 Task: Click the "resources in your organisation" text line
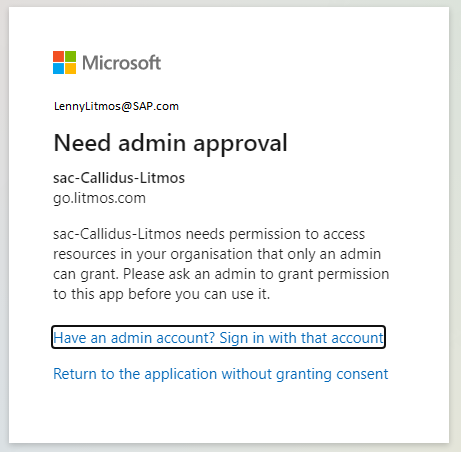pyautogui.click(x=217, y=254)
